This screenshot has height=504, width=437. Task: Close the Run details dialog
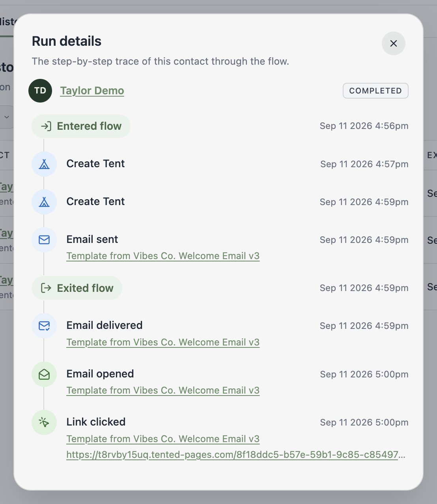coord(393,43)
